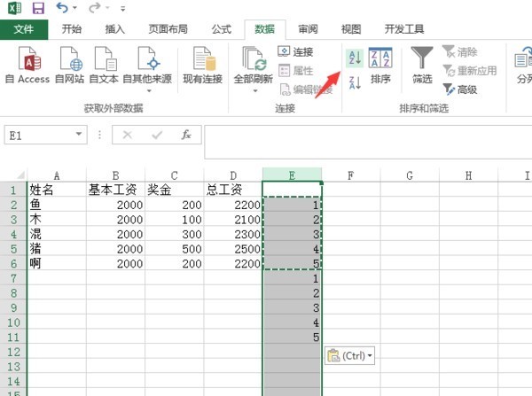
Task: Click Reapply filter (重新应用)
Action: coord(470,71)
